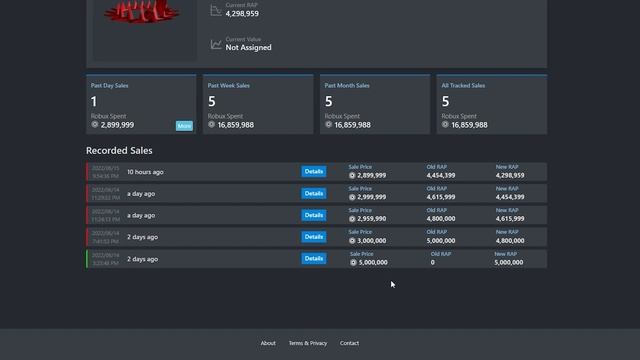Click New RAP value 4,298,959 in first row
The width and height of the screenshot is (640, 360).
click(x=510, y=176)
